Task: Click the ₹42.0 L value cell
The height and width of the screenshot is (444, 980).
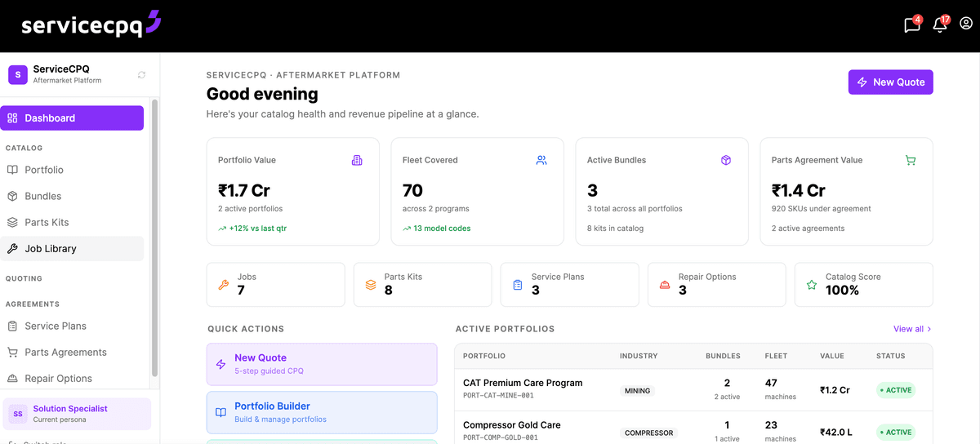Action: [x=837, y=433]
